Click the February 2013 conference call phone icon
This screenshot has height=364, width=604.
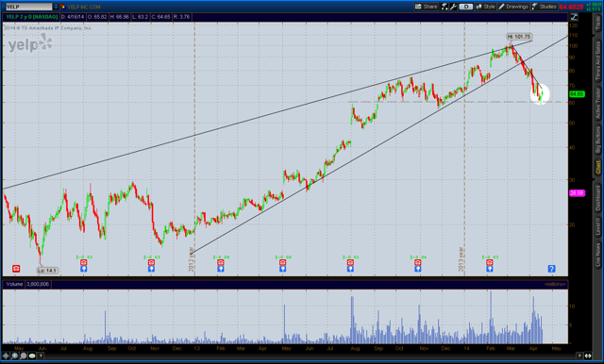point(220,262)
